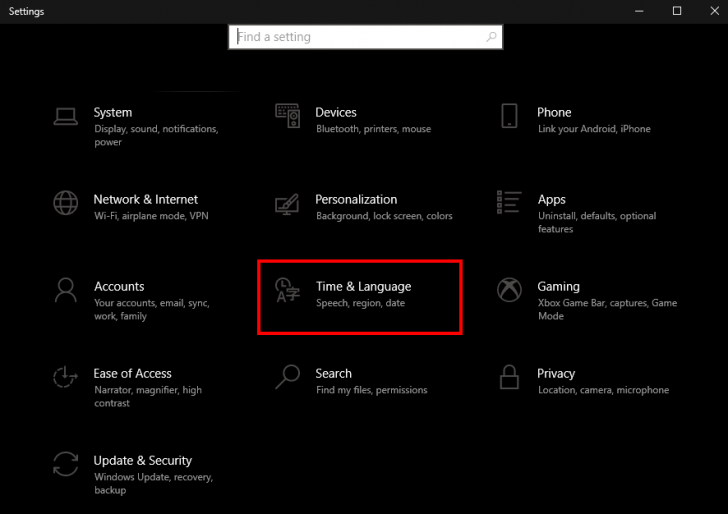The height and width of the screenshot is (514, 728).
Task: Select the Time & Language clock icon
Action: (288, 290)
